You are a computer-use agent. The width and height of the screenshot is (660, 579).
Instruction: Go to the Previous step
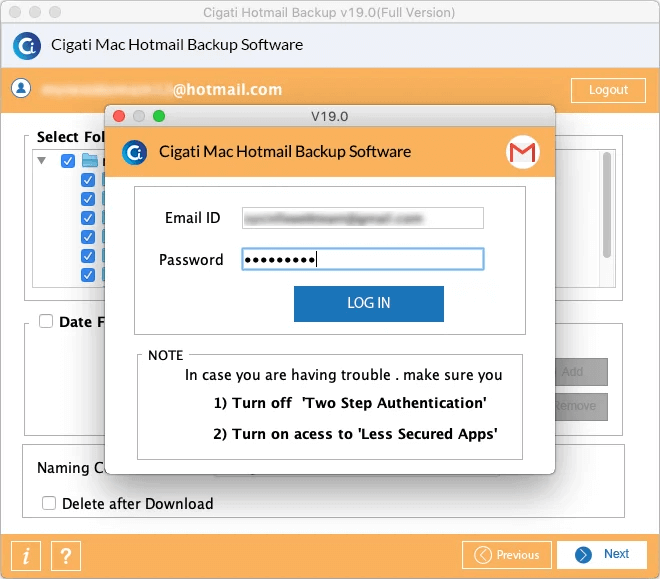pos(506,555)
